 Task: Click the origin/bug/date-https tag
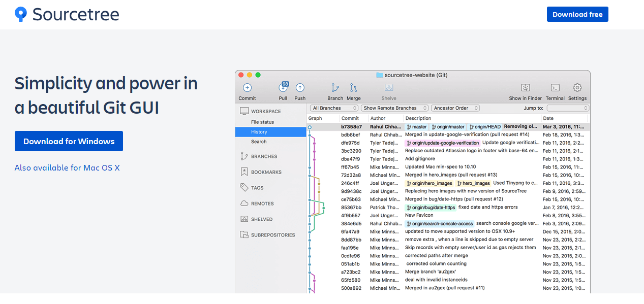(x=431, y=208)
